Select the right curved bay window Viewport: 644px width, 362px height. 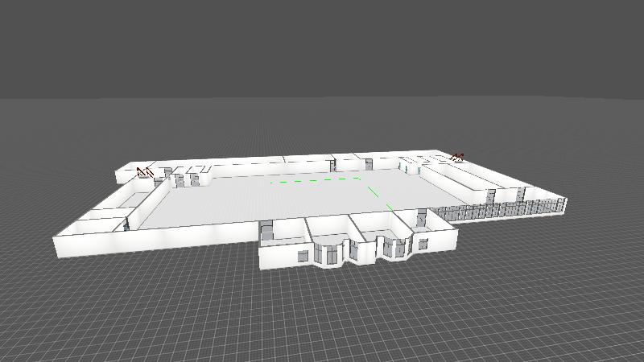[x=396, y=247]
